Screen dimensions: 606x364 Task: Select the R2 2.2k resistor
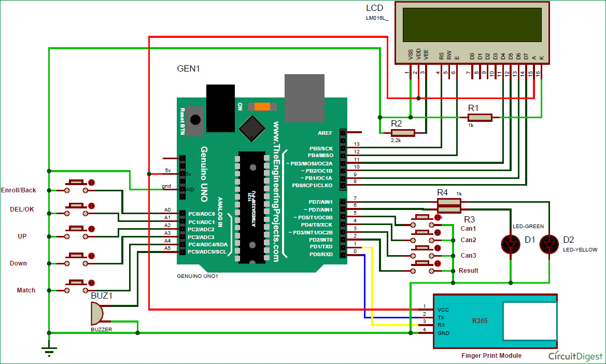point(402,133)
